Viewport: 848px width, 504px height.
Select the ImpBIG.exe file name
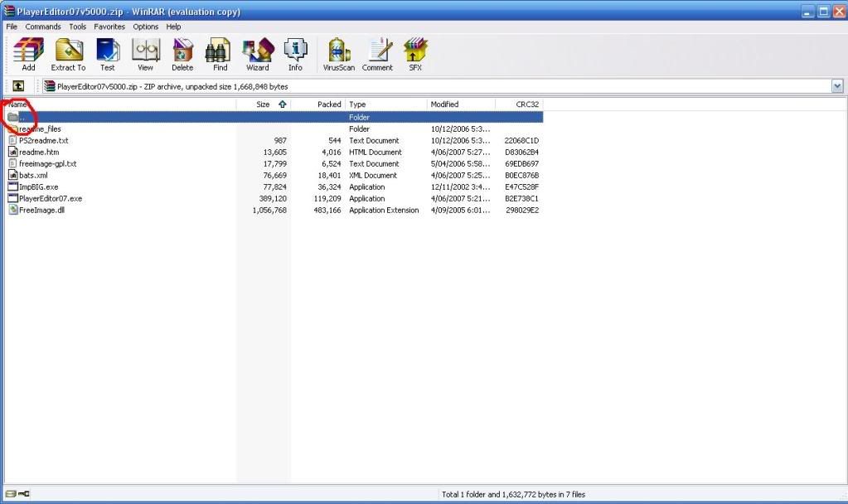pos(38,187)
